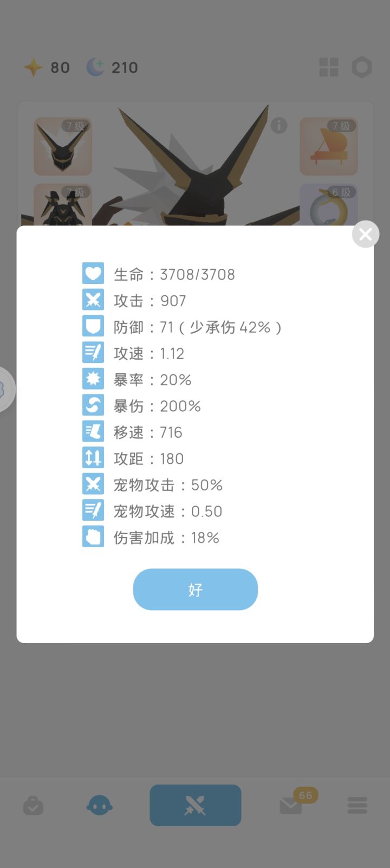390x868 pixels.
Task: Open the grid view icon
Action: click(329, 68)
